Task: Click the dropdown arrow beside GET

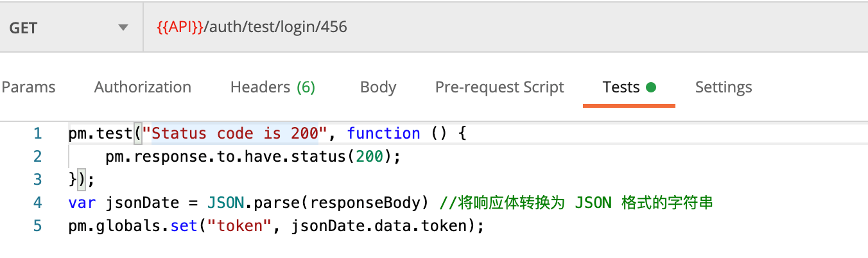Action: (123, 28)
